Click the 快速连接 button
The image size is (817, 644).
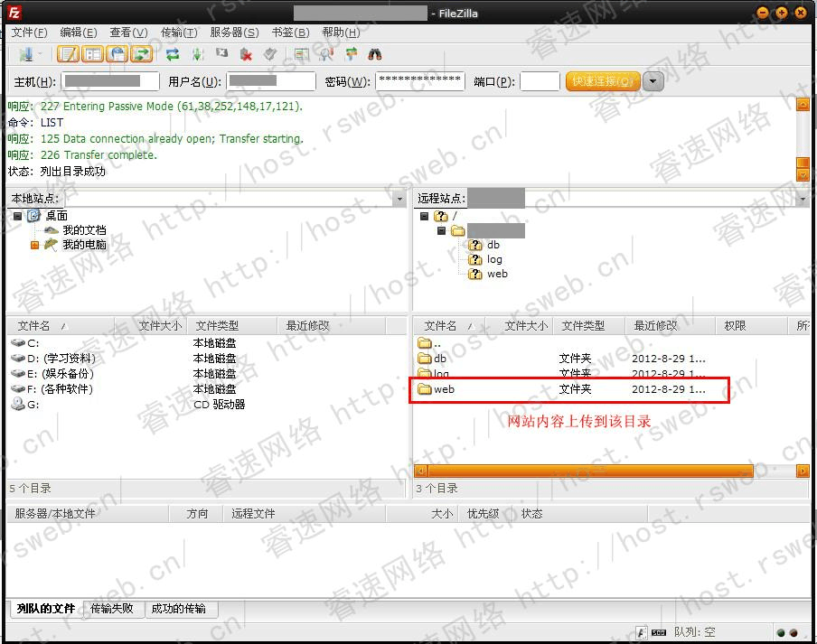click(603, 81)
